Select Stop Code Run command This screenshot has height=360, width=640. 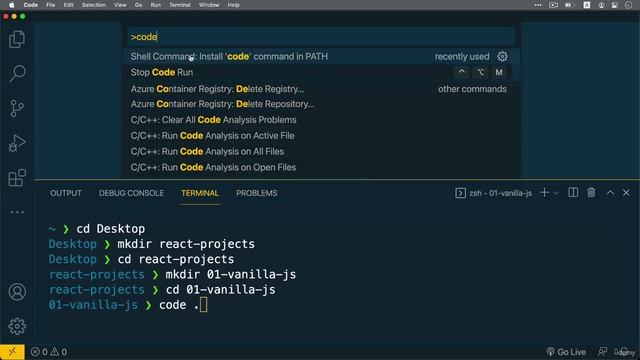(x=321, y=72)
